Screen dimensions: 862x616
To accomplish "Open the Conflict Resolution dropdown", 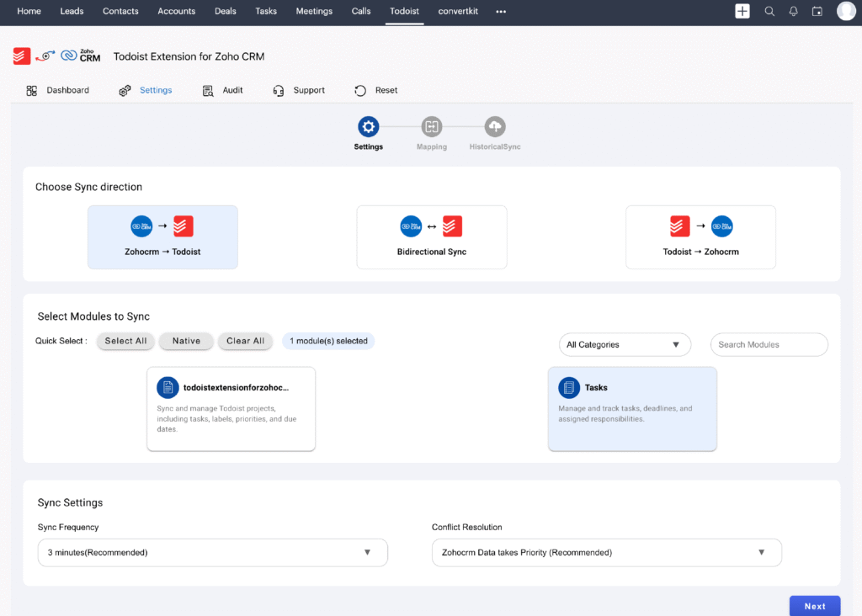I will pos(606,552).
